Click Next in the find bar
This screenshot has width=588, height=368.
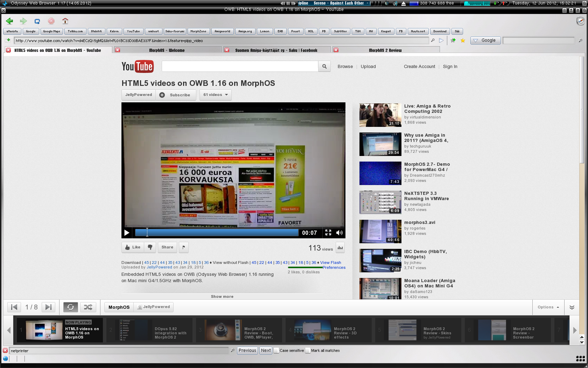(266, 350)
